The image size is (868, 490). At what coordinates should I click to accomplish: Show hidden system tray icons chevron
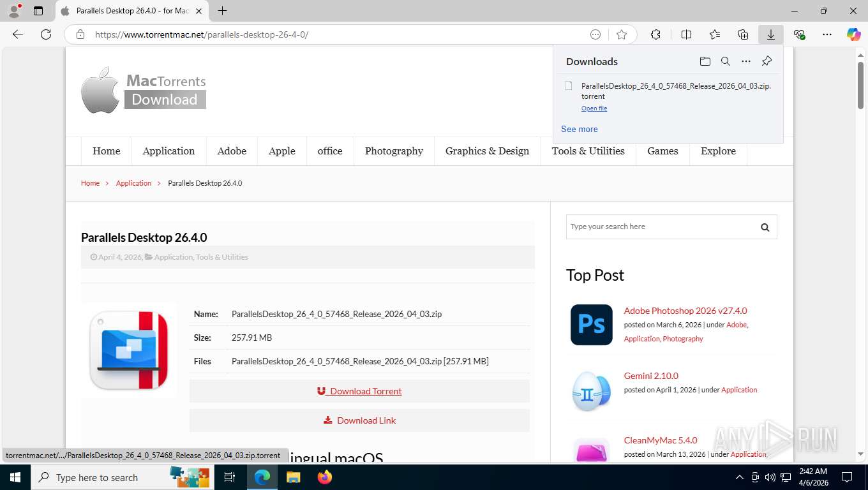(740, 477)
